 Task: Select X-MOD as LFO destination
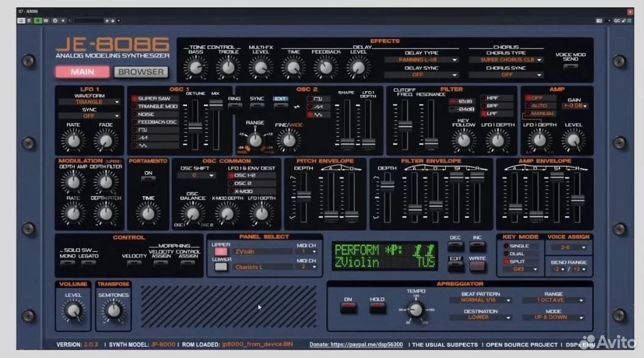[x=252, y=192]
